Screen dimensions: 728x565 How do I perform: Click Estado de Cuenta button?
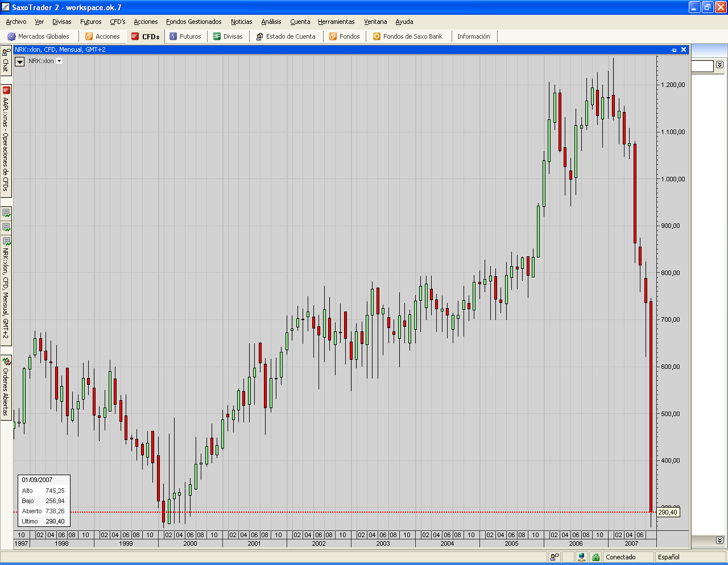click(x=286, y=36)
